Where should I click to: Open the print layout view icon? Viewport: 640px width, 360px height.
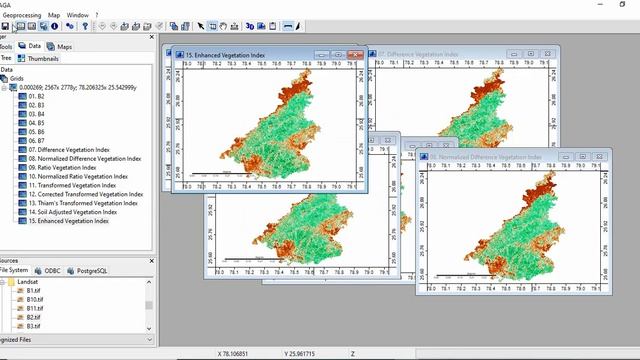coord(261,26)
